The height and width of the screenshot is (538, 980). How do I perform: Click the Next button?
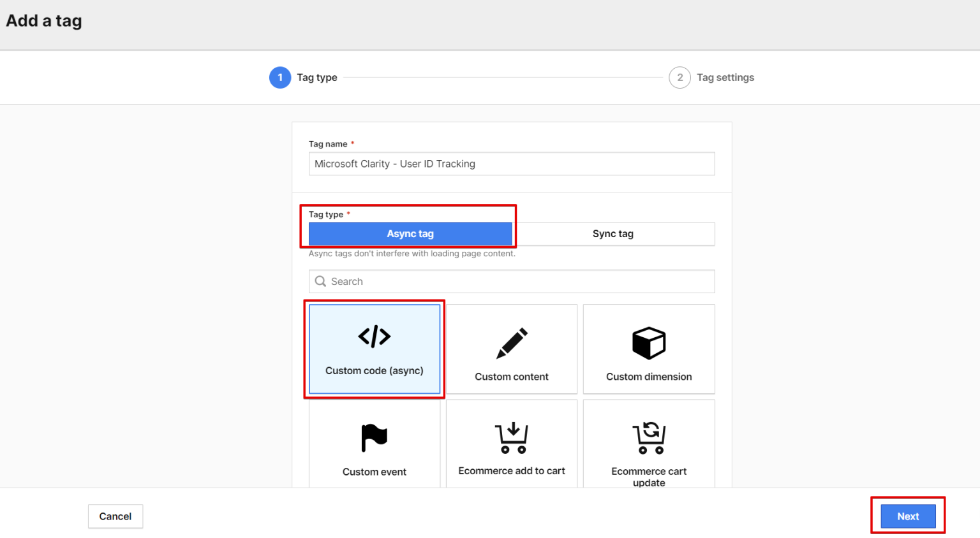[907, 516]
